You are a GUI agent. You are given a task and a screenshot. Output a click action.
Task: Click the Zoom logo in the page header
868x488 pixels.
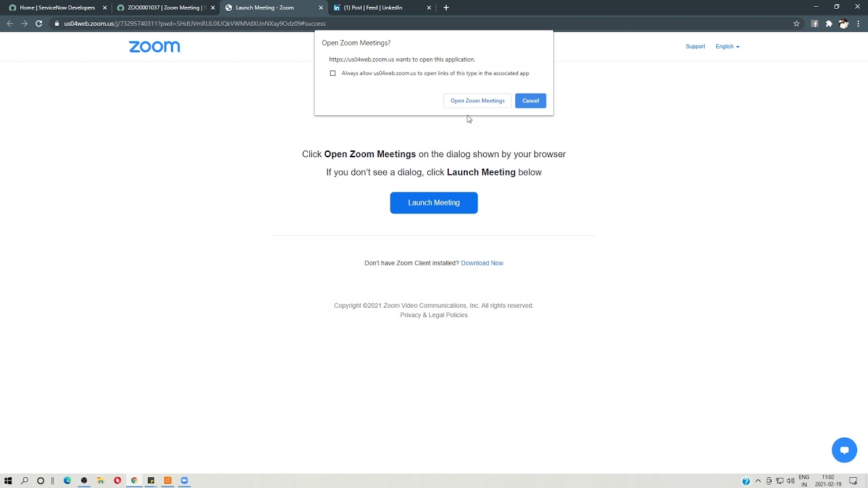coord(155,46)
